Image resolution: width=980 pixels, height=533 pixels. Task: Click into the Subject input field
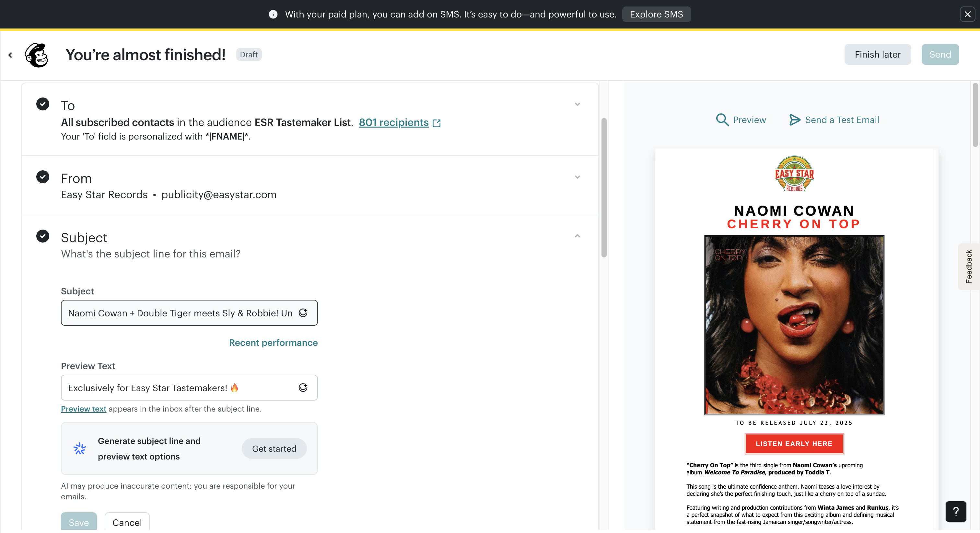tap(189, 313)
